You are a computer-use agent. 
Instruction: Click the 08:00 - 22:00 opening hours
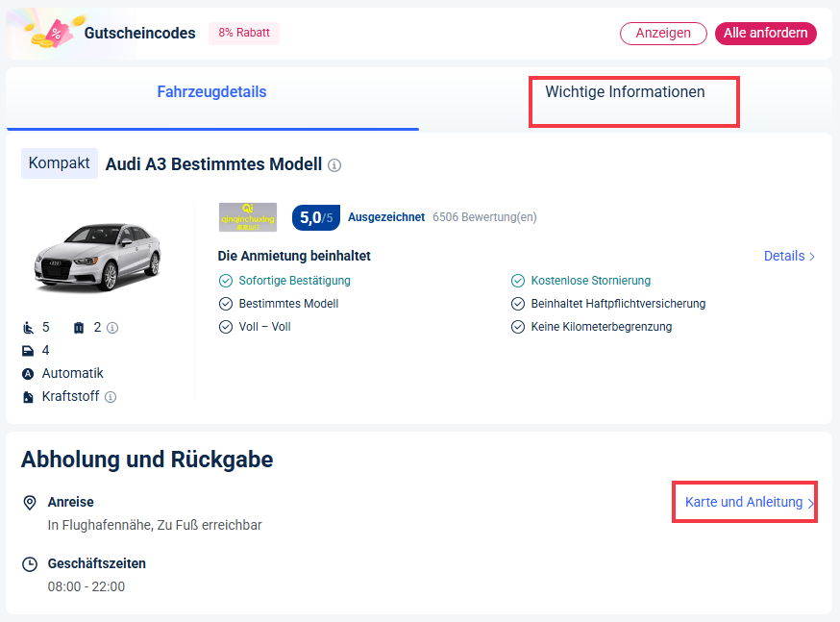coord(86,587)
